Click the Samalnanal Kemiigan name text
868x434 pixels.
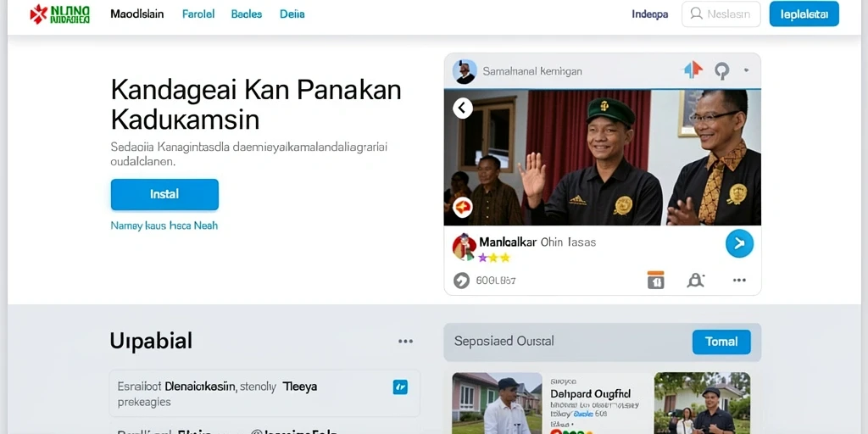532,71
